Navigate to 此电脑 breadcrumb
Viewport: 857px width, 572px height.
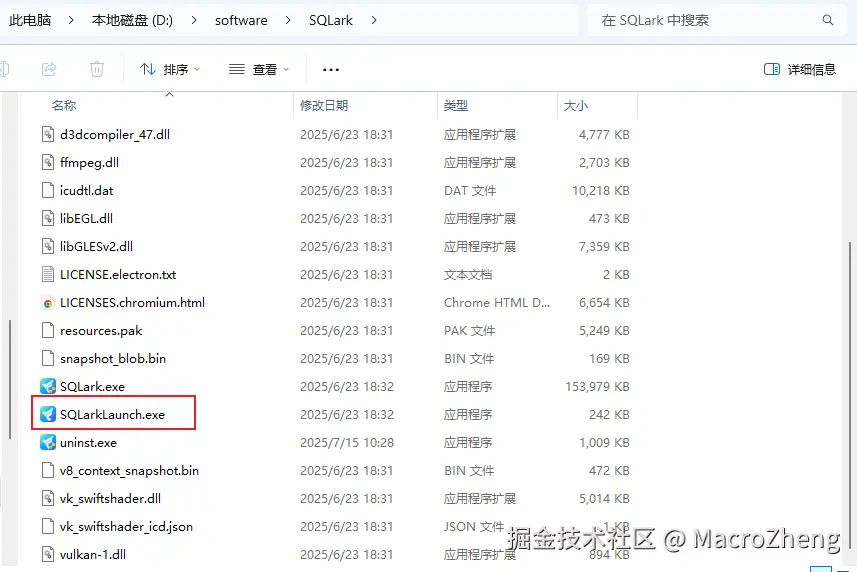tap(30, 20)
